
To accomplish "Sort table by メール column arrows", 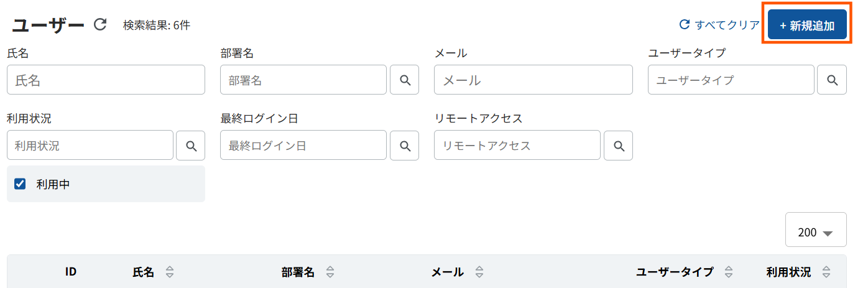I will (x=479, y=272).
